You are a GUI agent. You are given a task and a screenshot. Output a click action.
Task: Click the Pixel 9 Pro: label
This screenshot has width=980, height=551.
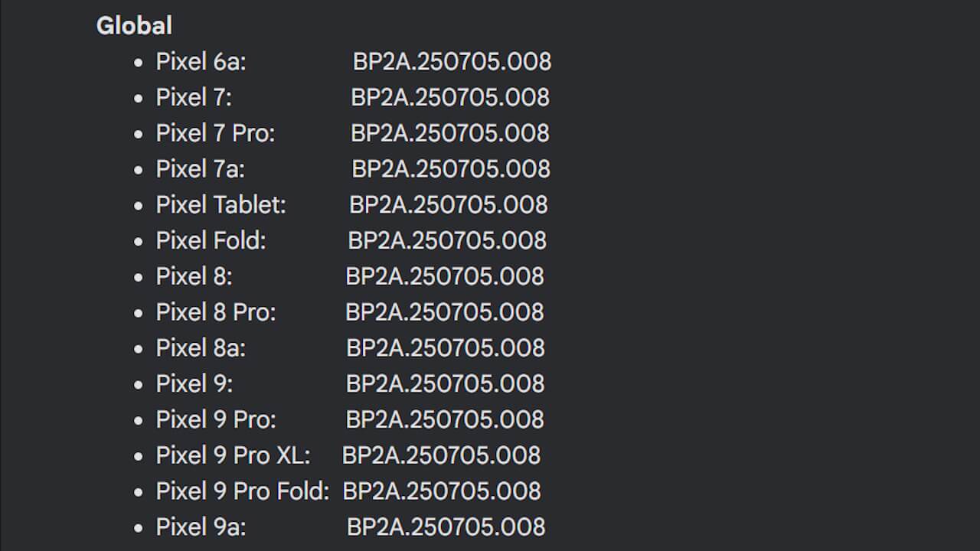pyautogui.click(x=216, y=420)
